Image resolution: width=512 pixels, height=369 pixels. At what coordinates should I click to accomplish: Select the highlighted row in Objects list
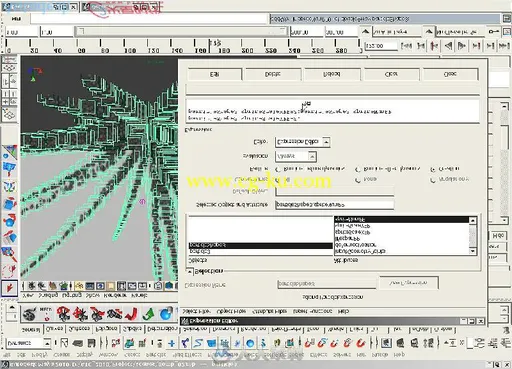tap(260, 246)
